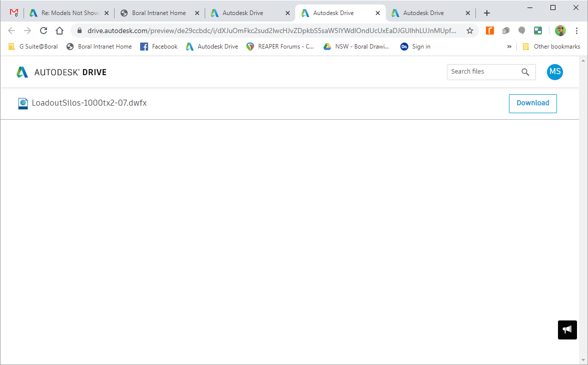Viewport: 588px width, 365px height.
Task: Minimize the Chrome window
Action: pyautogui.click(x=530, y=8)
